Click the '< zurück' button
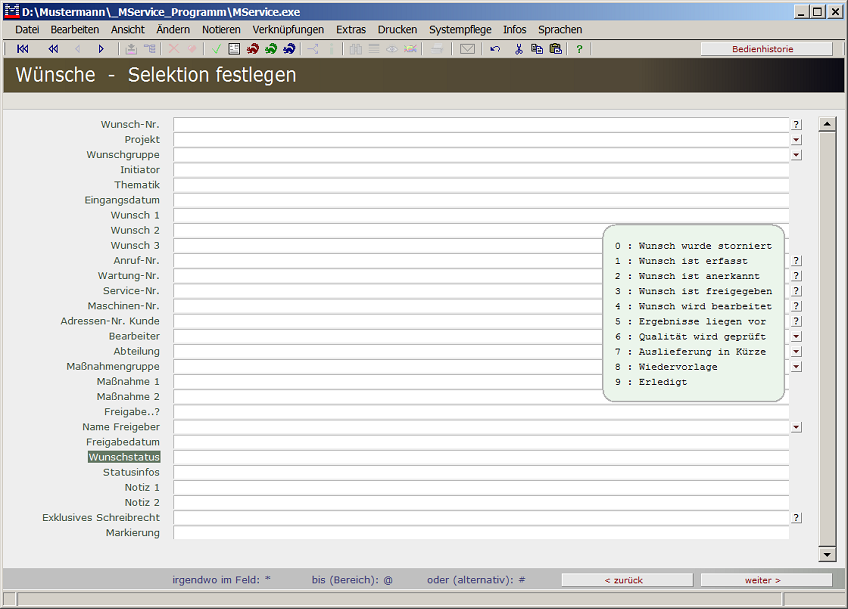 click(x=626, y=580)
